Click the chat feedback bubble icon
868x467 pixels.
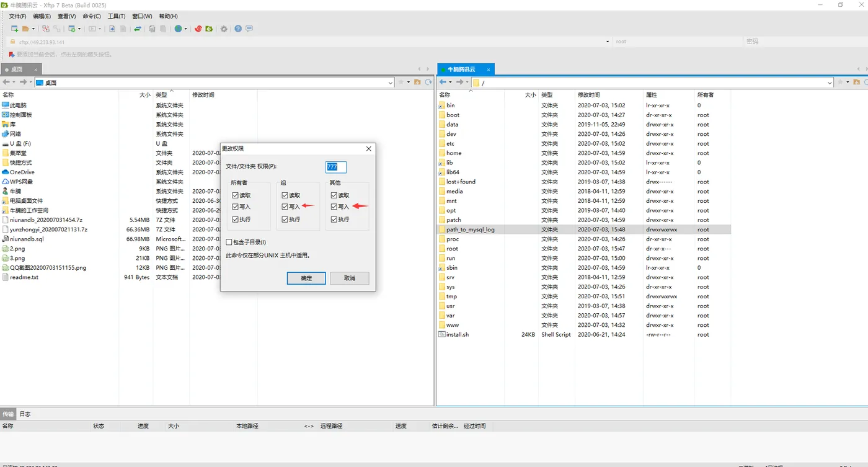[249, 29]
